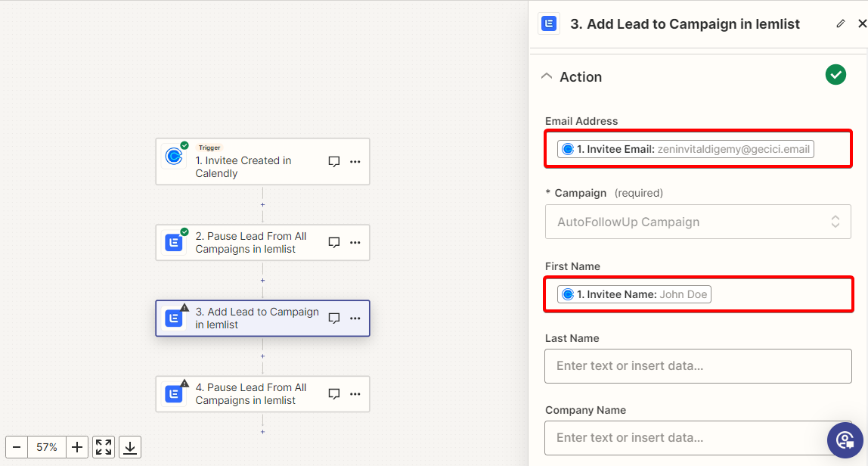Viewport: 868px width, 466px height.
Task: Rename the step using the pencil icon
Action: click(x=840, y=23)
